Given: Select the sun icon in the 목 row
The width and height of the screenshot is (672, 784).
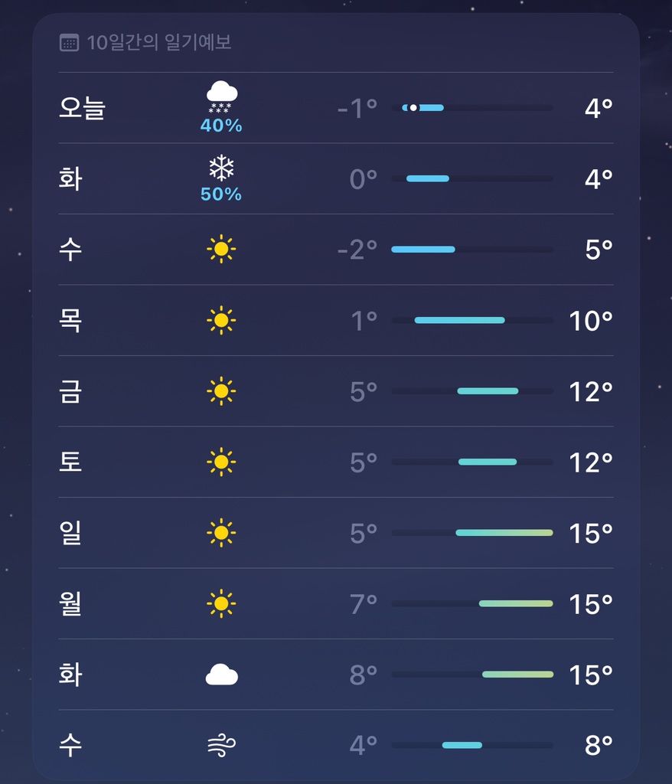Looking at the screenshot, I should (x=221, y=320).
